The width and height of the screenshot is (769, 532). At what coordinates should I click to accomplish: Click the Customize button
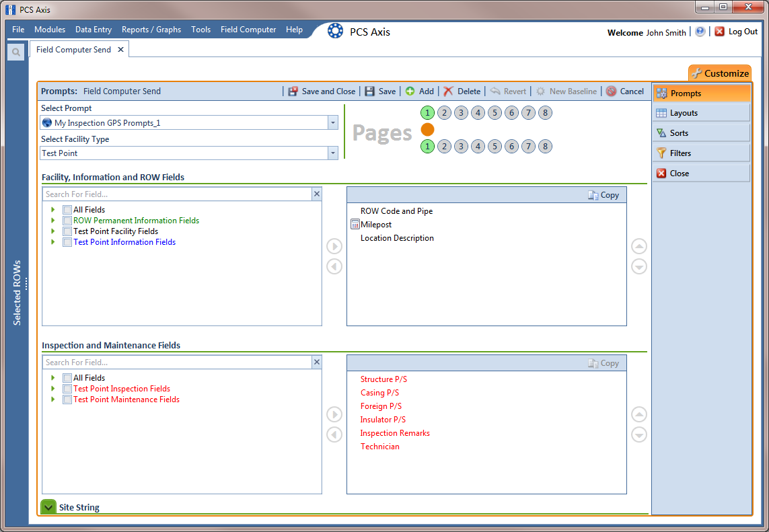pyautogui.click(x=720, y=73)
